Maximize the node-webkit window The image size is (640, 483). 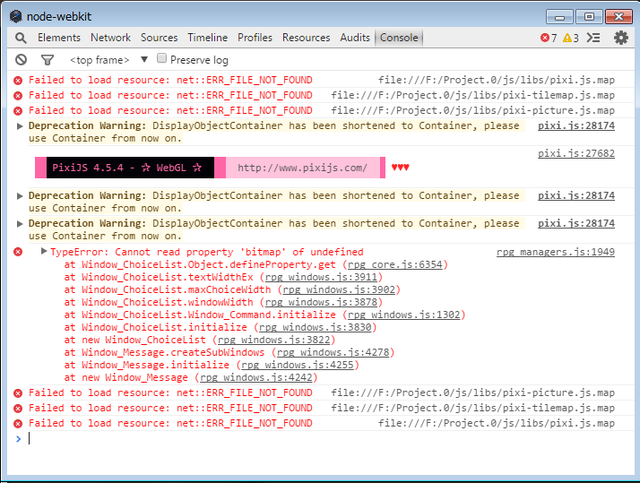click(x=589, y=17)
